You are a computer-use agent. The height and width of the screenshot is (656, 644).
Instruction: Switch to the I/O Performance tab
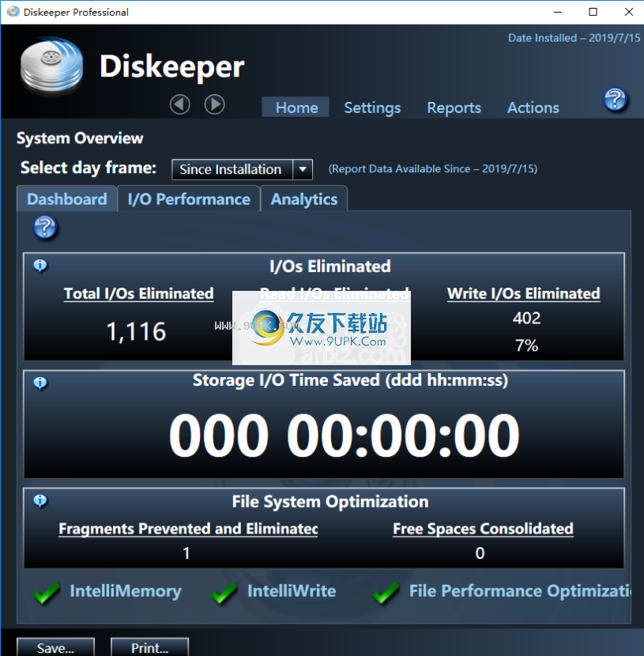pyautogui.click(x=189, y=198)
